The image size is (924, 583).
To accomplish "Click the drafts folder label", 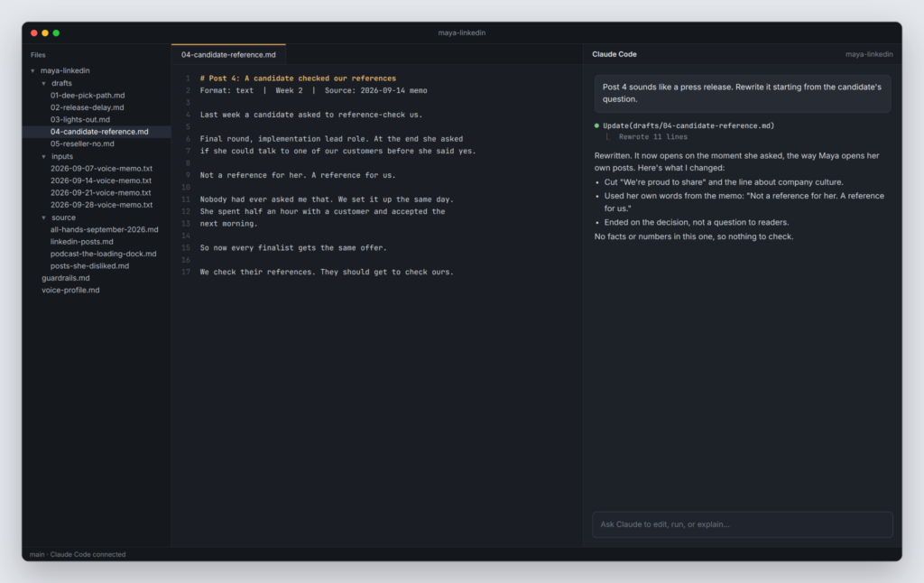I will point(61,84).
